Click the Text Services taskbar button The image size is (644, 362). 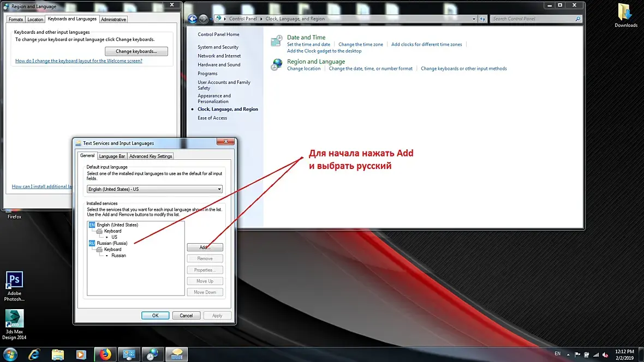(x=177, y=354)
